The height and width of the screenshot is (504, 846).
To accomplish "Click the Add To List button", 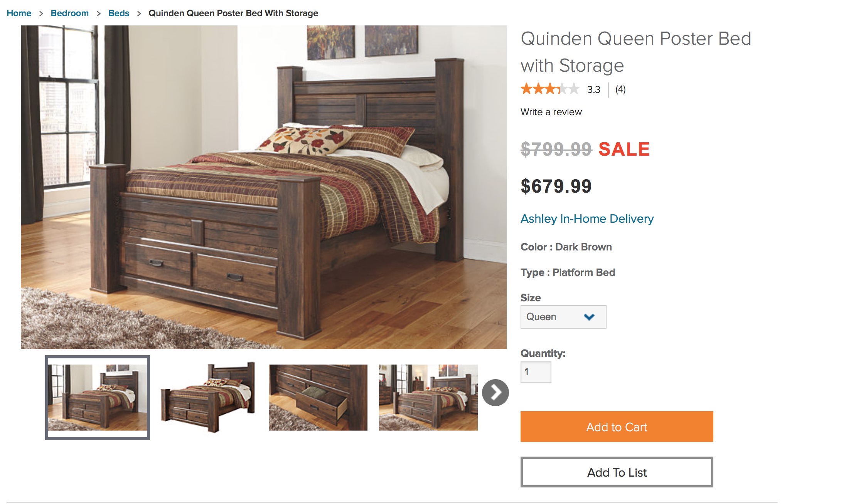I will tap(617, 472).
